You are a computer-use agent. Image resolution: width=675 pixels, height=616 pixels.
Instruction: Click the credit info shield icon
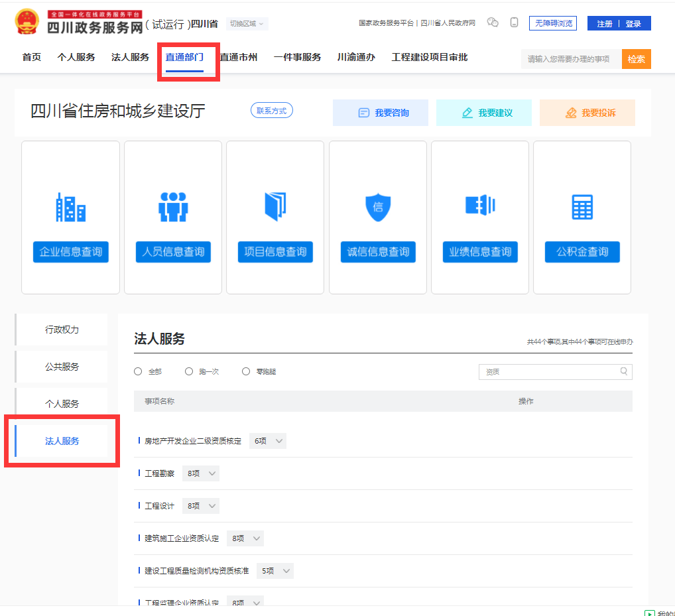(x=378, y=207)
